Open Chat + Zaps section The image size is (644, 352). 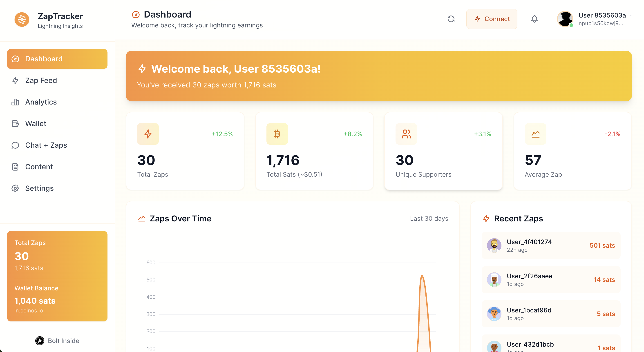click(46, 145)
